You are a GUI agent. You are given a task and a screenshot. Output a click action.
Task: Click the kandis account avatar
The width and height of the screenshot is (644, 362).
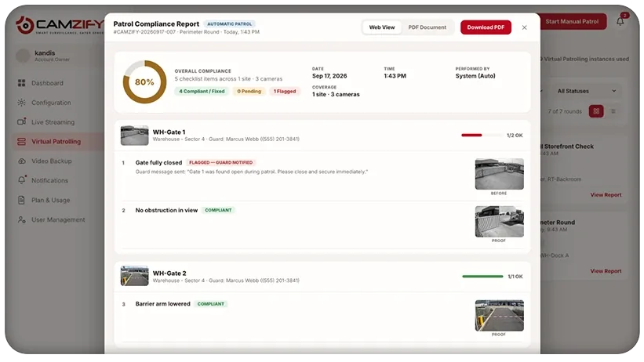pyautogui.click(x=23, y=56)
